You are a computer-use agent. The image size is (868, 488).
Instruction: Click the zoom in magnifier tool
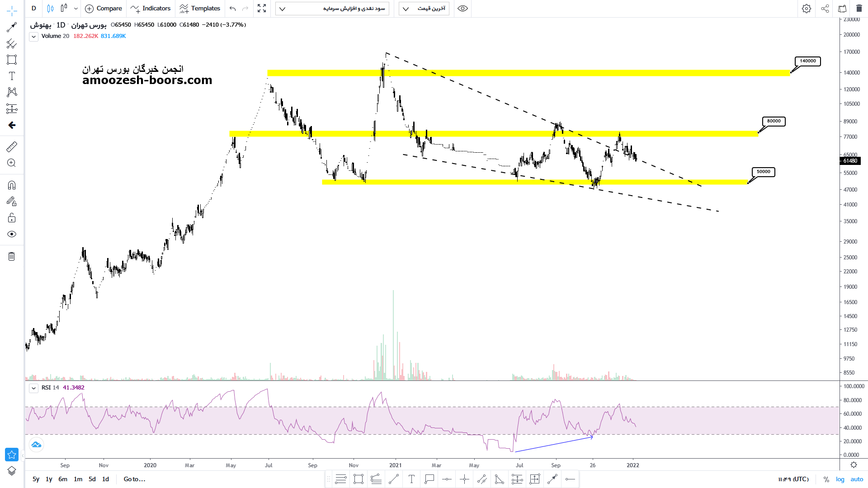[12, 163]
